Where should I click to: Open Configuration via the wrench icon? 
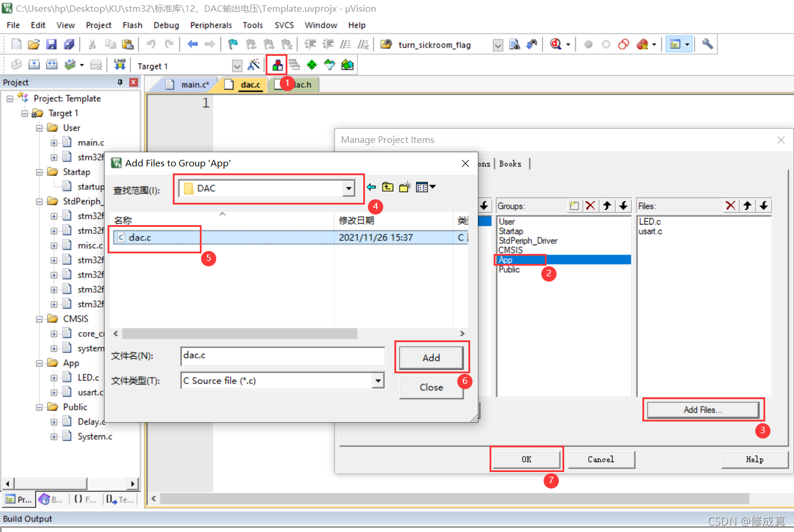[707, 44]
